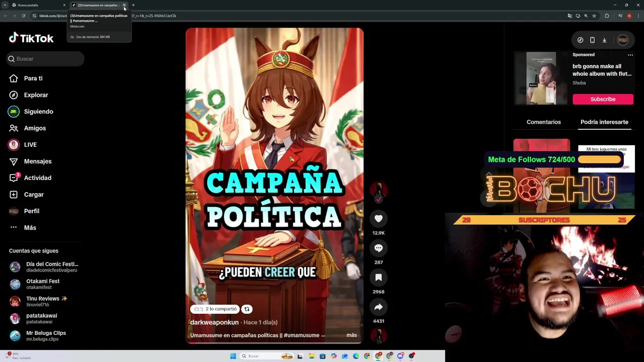Open the get-app phone icon
Viewport: 644px width, 362px height.
(592, 40)
